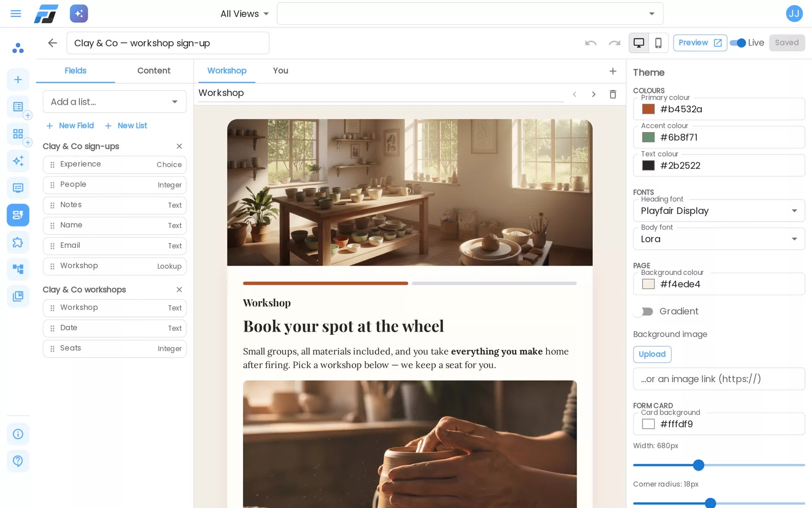Click Upload background image button
The image size is (812, 508).
point(652,354)
